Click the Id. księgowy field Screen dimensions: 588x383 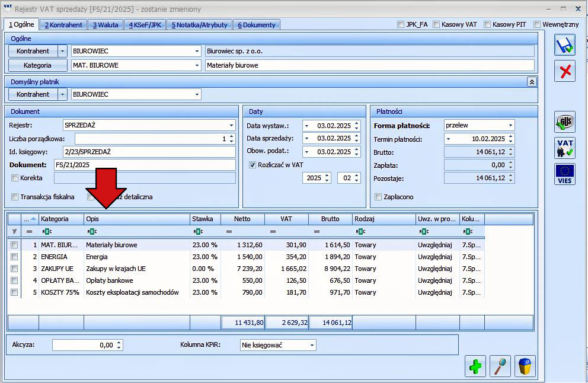[149, 152]
